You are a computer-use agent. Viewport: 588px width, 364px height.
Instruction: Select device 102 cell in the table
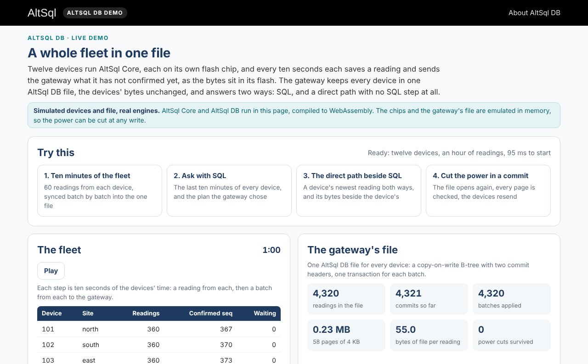[48, 345]
